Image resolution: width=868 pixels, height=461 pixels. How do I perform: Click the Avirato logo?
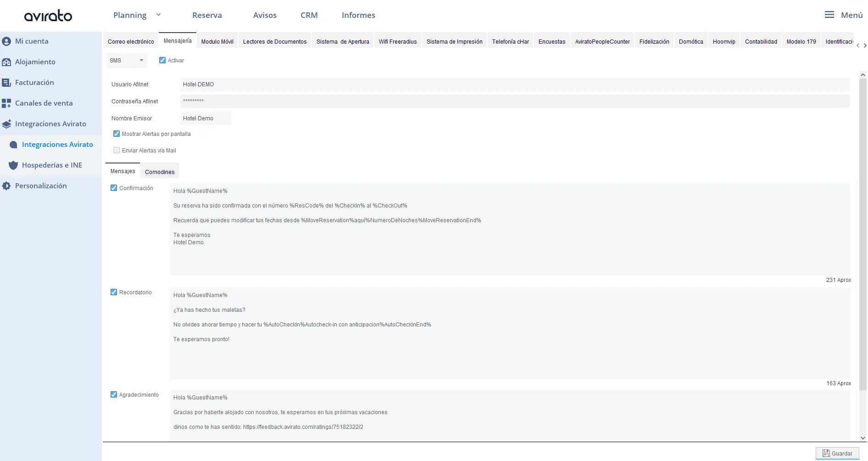[48, 16]
